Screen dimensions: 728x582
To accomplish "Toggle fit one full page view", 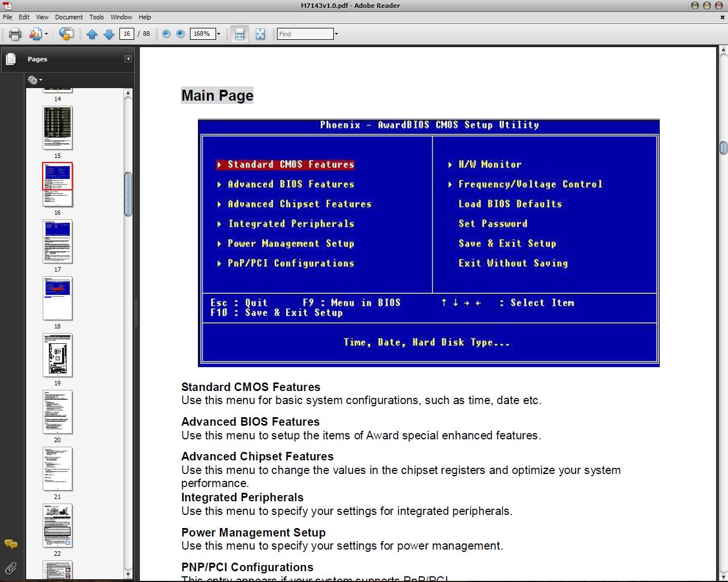I will [x=260, y=34].
